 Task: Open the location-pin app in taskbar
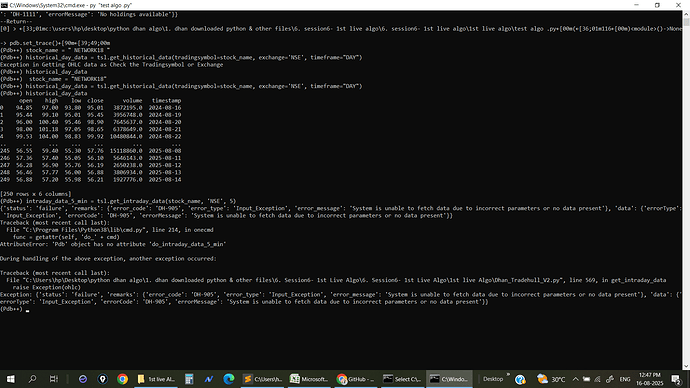point(103,379)
